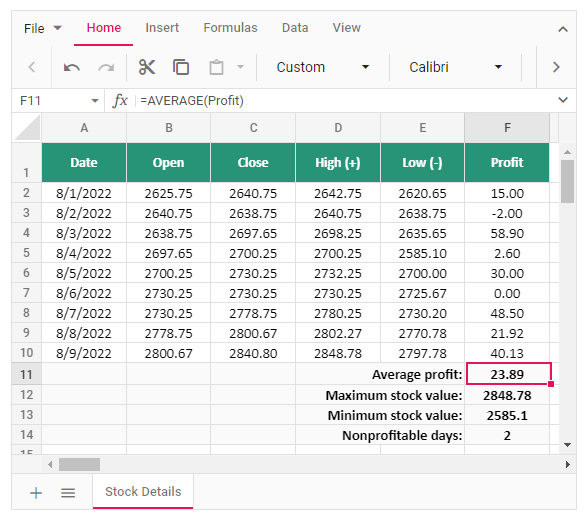Click the Maximum stock value: label
Screen dimensions: 586x519
pyautogui.click(x=394, y=395)
